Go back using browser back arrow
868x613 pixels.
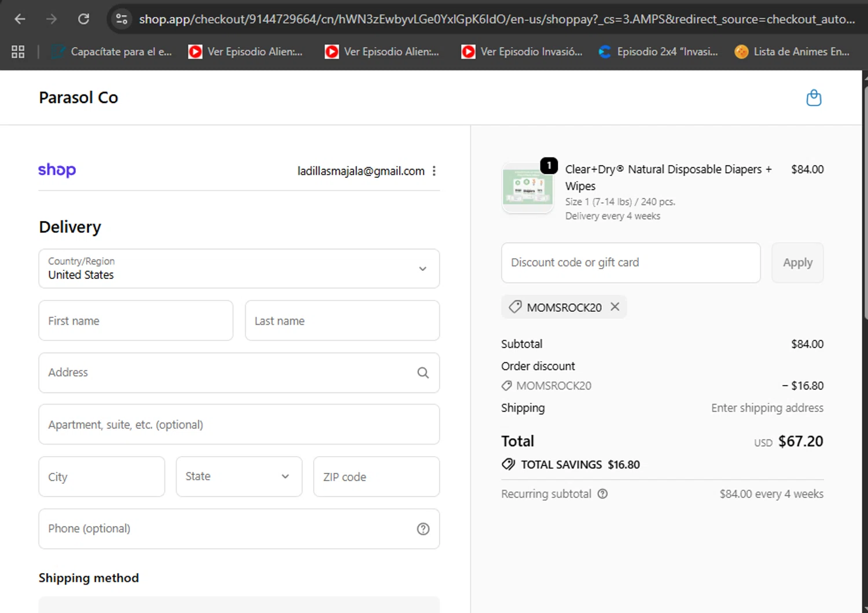20,19
